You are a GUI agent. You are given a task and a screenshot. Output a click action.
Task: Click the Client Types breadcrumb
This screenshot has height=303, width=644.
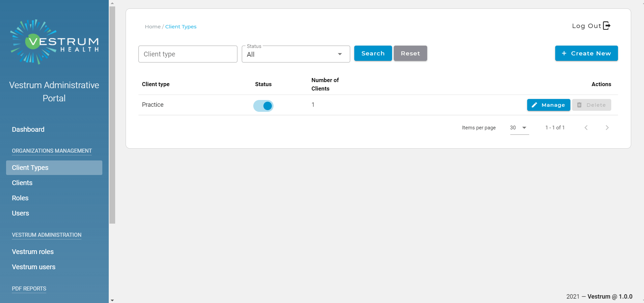181,27
